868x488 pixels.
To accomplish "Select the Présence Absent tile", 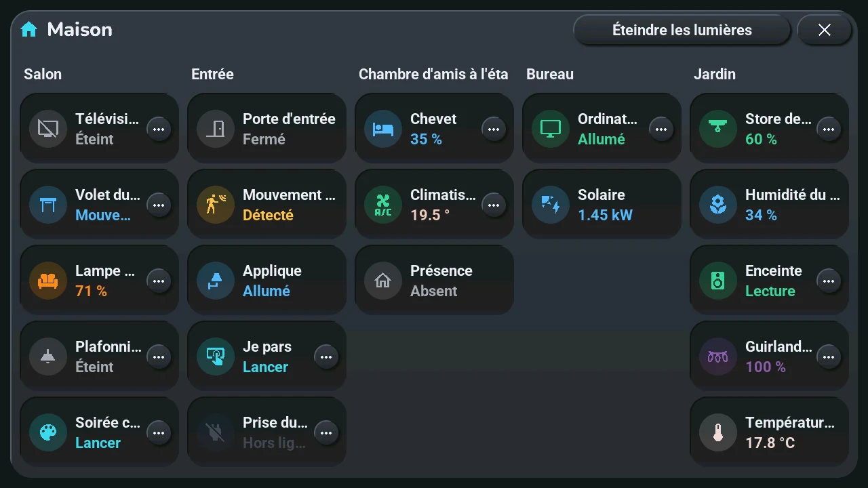I will tap(434, 280).
